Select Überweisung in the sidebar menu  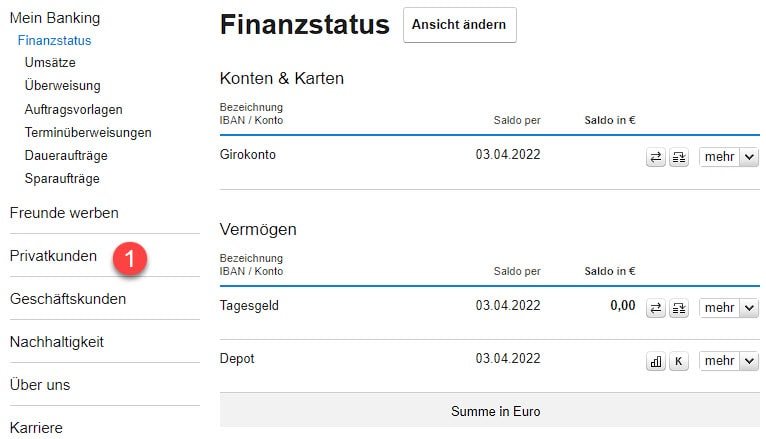[63, 85]
